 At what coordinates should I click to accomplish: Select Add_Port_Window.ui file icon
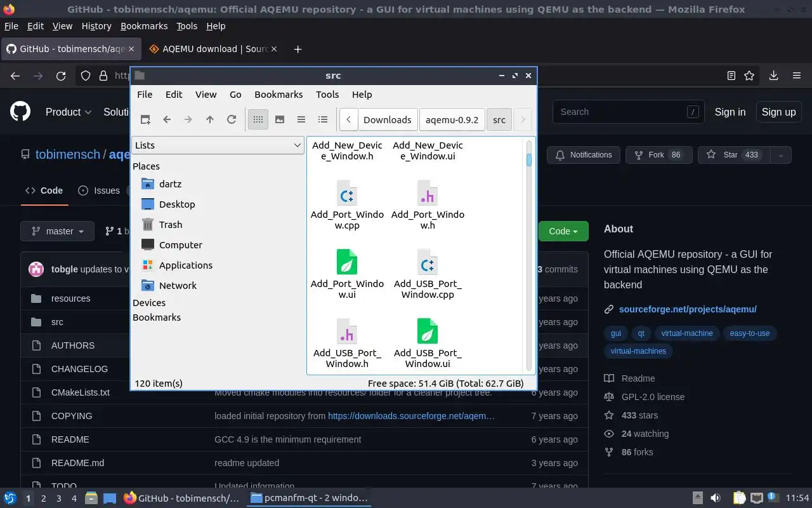tap(347, 262)
